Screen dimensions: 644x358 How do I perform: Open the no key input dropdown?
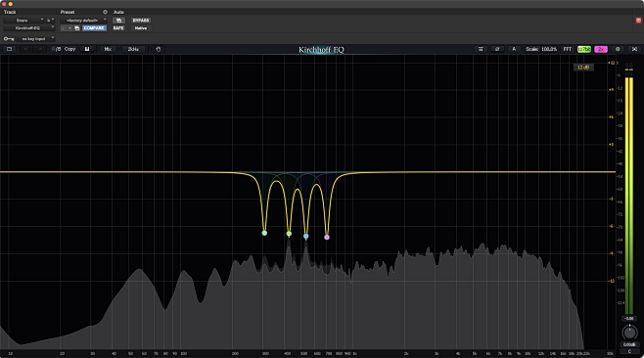pos(35,38)
